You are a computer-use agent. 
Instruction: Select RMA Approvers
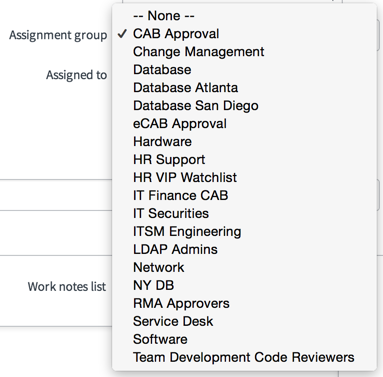tap(244, 304)
